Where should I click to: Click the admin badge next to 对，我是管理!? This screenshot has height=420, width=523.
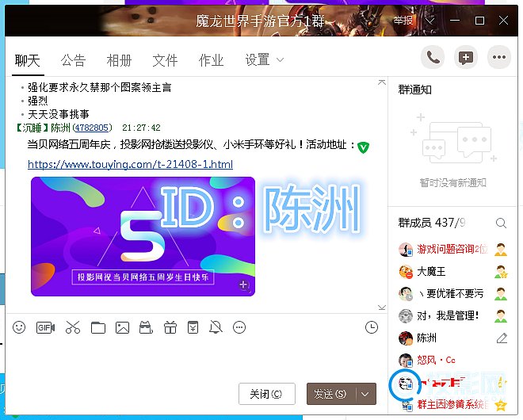(501, 316)
